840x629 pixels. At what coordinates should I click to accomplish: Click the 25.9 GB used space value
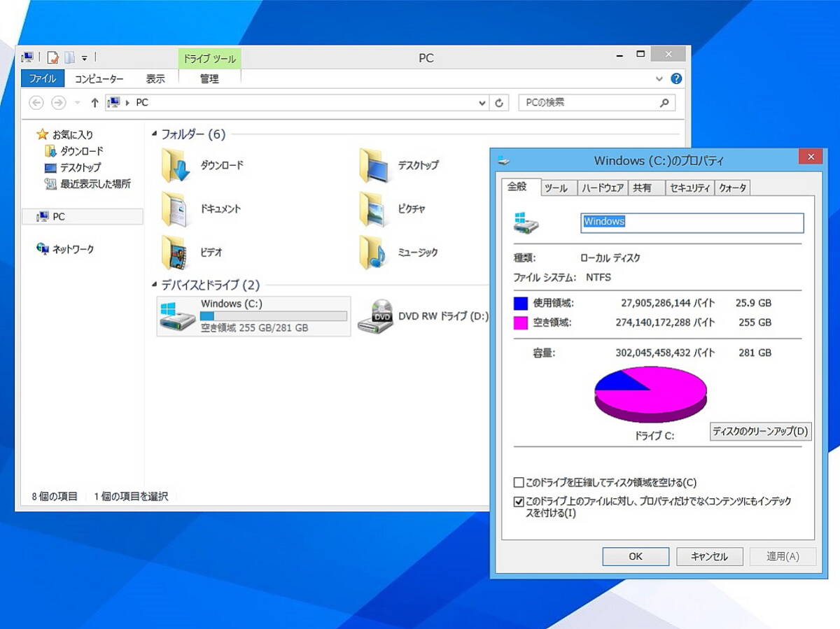click(x=755, y=304)
